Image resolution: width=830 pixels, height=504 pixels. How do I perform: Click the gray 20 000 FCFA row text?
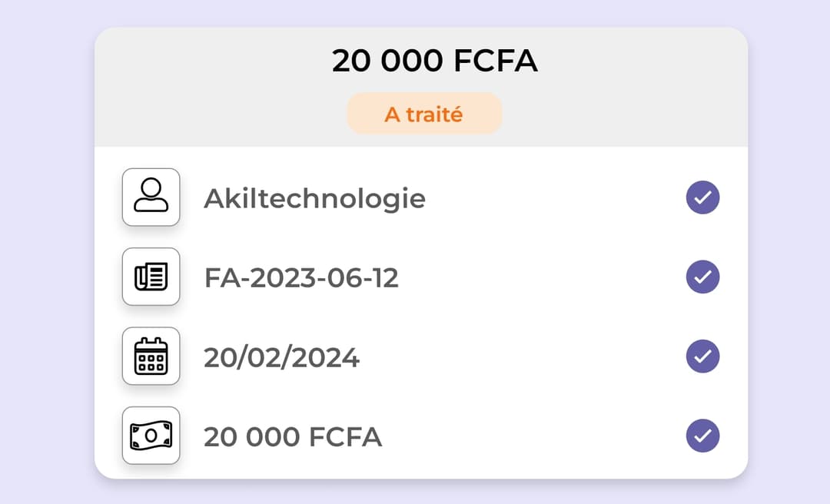292,437
